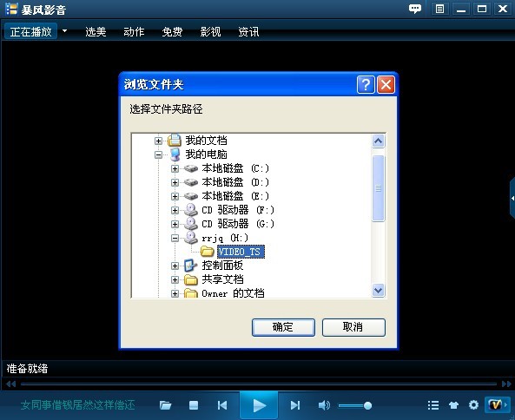Adjust the volume slider handle
This screenshot has height=420, width=515.
pos(368,406)
